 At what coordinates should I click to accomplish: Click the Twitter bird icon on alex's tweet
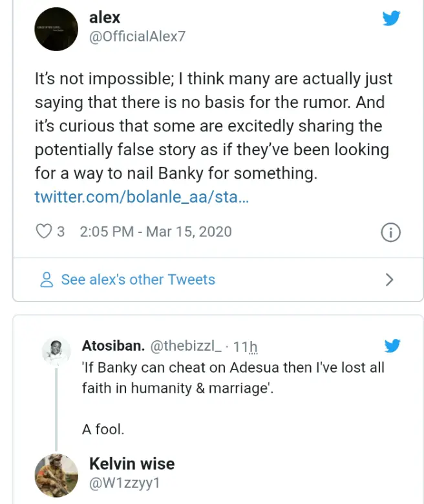tap(391, 18)
